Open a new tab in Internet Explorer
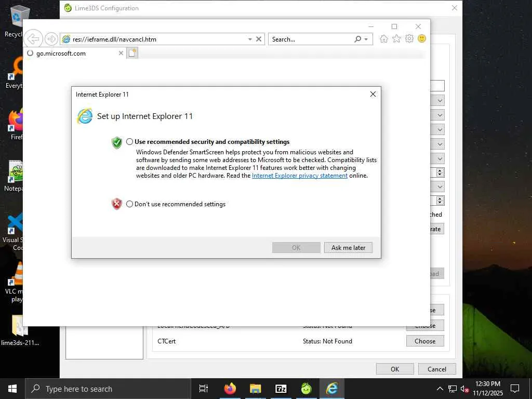532x399 pixels. click(x=132, y=53)
